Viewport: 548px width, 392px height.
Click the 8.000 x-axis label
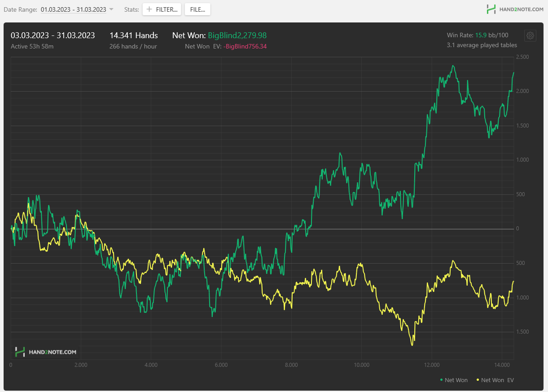point(291,365)
